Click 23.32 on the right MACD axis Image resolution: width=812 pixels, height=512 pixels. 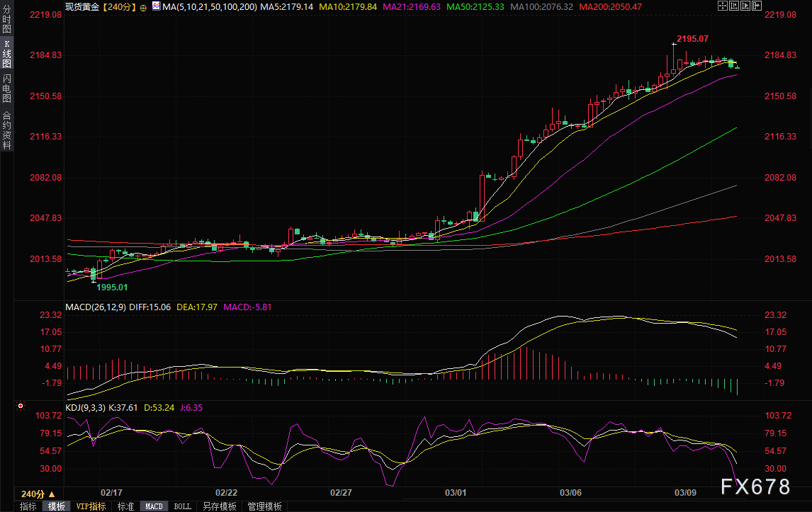775,314
